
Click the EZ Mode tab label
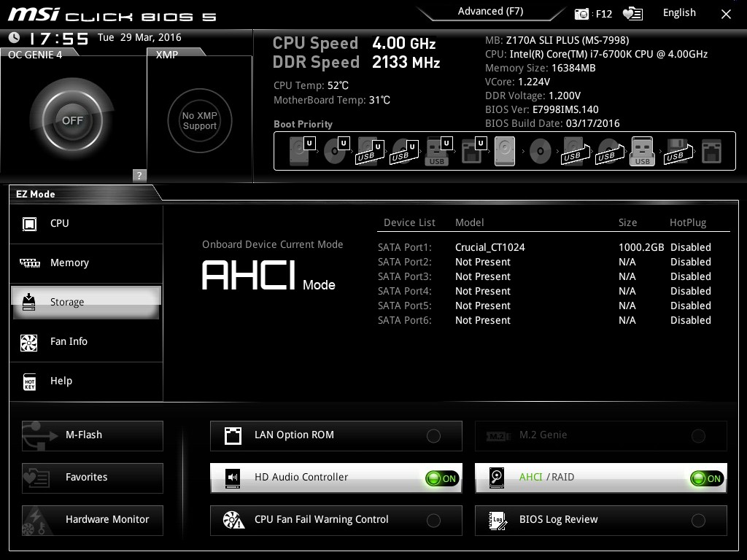point(35,194)
